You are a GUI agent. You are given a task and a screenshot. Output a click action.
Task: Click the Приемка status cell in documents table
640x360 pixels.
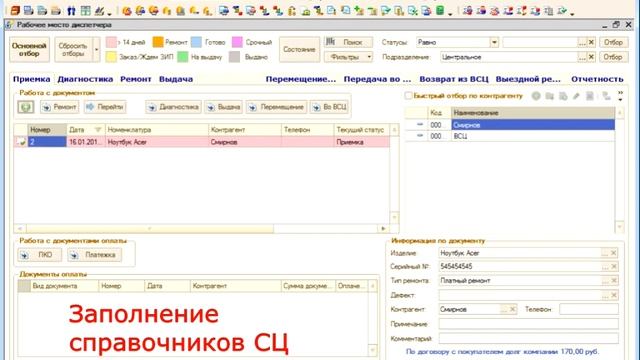[362, 142]
